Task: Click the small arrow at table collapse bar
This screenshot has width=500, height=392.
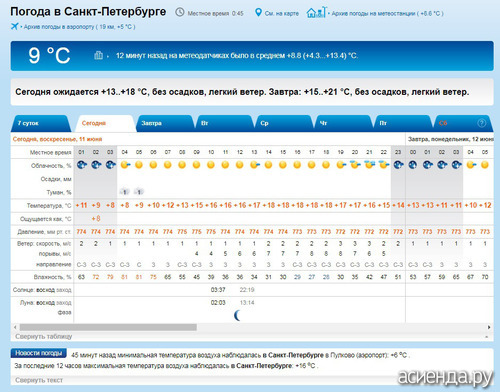Action: pyautogui.click(x=487, y=337)
